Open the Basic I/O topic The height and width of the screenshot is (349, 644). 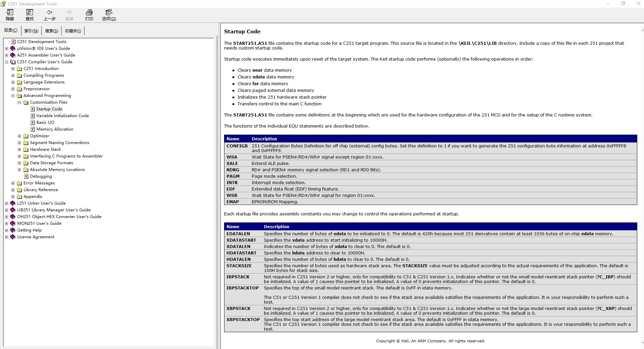click(x=45, y=123)
